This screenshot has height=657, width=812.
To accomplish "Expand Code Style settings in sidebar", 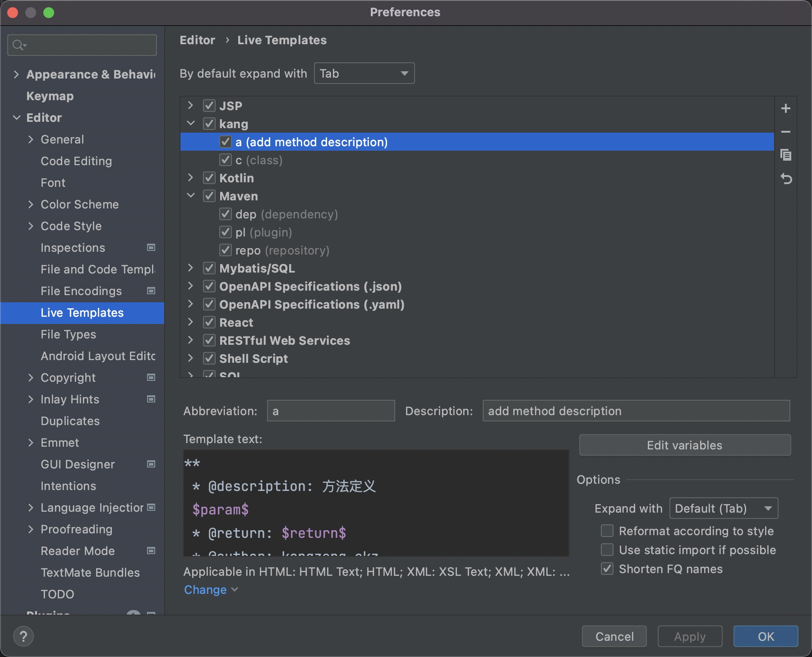I will click(31, 226).
